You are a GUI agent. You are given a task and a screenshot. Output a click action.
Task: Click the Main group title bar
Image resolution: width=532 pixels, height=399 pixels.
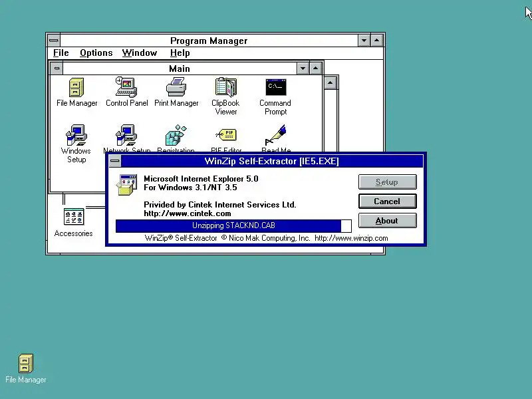point(180,68)
